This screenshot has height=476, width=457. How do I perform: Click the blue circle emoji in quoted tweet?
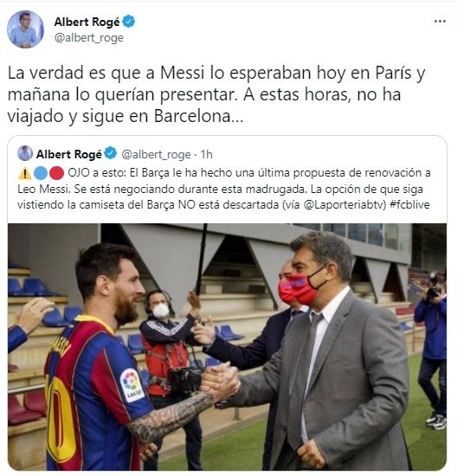click(41, 173)
